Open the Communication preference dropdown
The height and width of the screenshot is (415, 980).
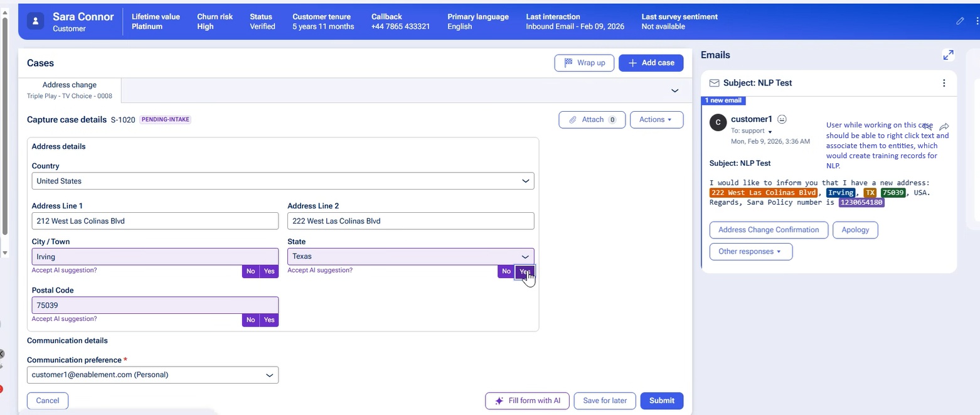pyautogui.click(x=152, y=375)
